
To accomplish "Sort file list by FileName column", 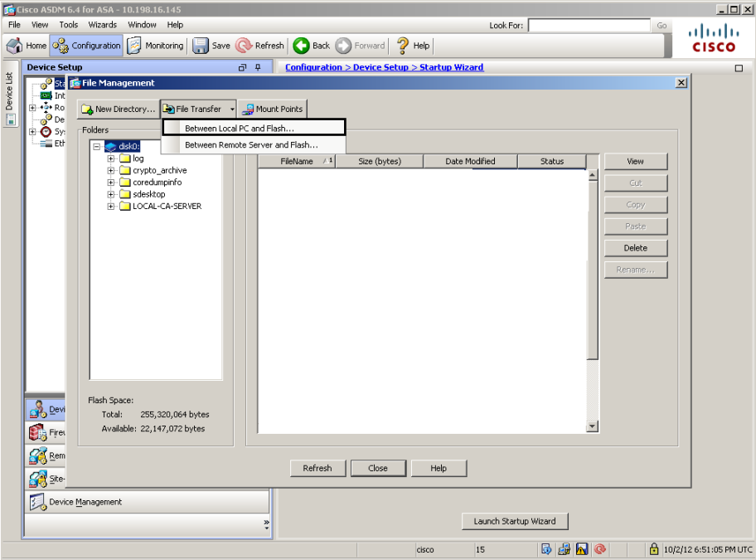I will pyautogui.click(x=297, y=161).
